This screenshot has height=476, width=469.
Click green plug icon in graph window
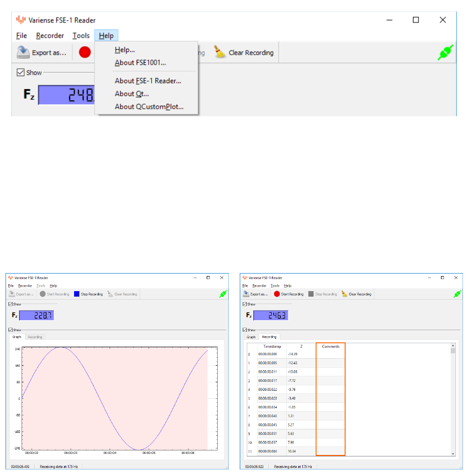223,294
